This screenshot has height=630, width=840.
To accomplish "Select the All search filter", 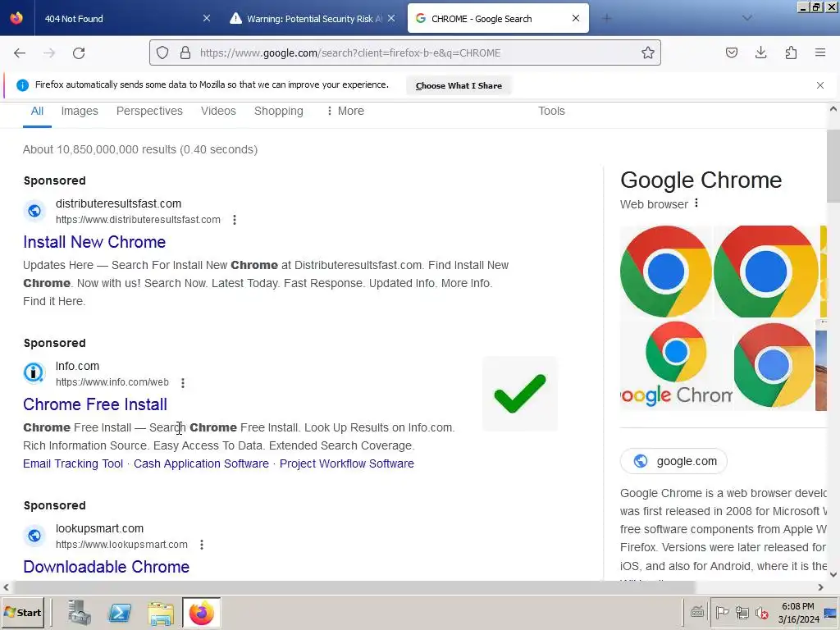I will (x=37, y=111).
